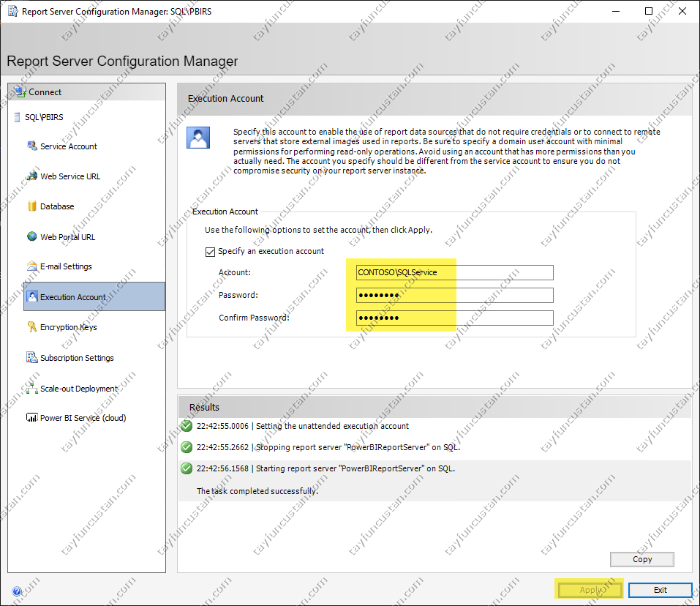The height and width of the screenshot is (606, 700).
Task: Click the app icon in title bar
Action: coord(13,11)
